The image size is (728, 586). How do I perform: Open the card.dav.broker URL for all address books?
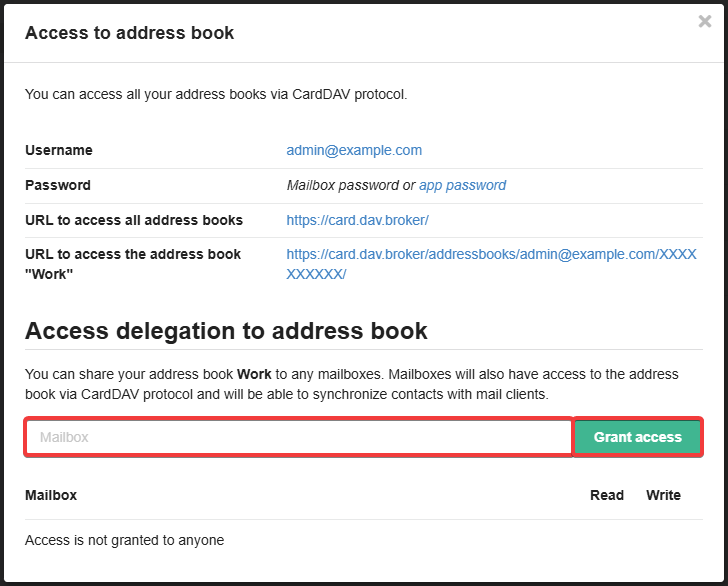click(357, 220)
